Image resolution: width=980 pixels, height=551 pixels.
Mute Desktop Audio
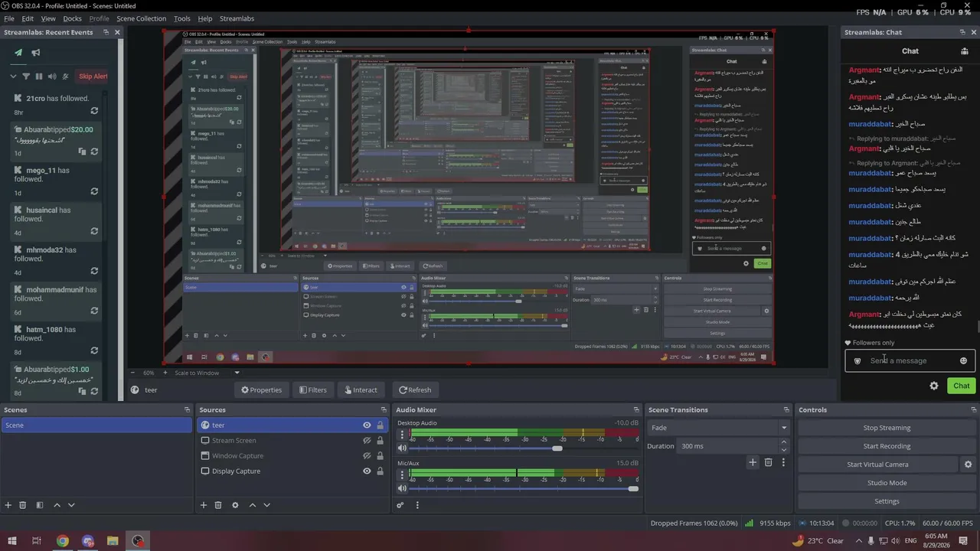point(403,448)
